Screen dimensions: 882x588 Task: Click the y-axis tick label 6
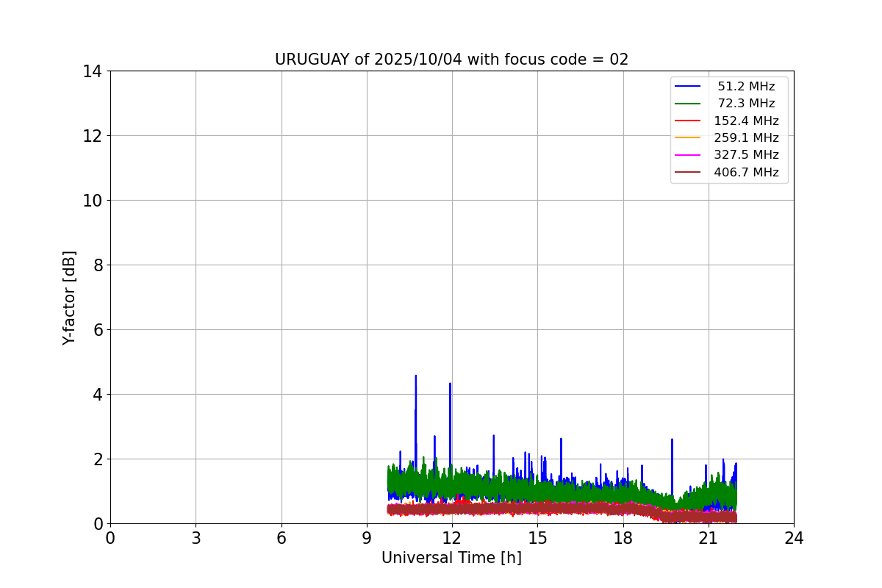(x=97, y=330)
